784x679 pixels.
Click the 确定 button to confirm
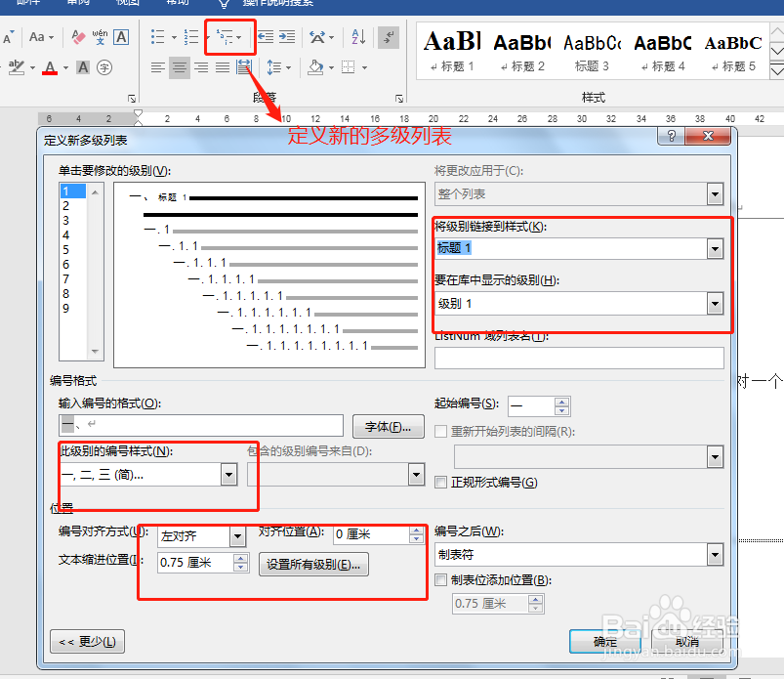click(x=605, y=641)
